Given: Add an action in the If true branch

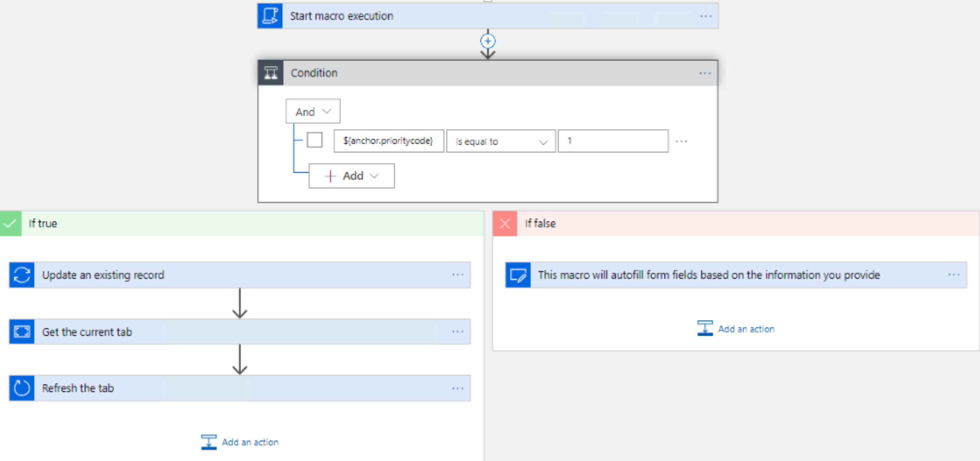Looking at the screenshot, I should point(240,442).
